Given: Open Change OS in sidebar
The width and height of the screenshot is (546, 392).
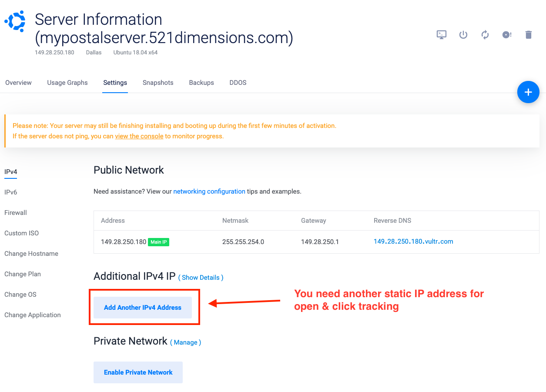Looking at the screenshot, I should point(20,295).
